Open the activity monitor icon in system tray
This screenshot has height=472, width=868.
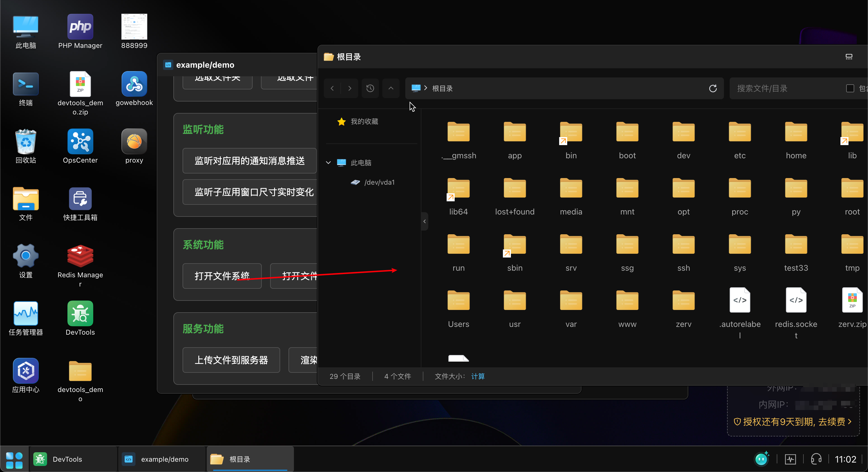coord(790,459)
